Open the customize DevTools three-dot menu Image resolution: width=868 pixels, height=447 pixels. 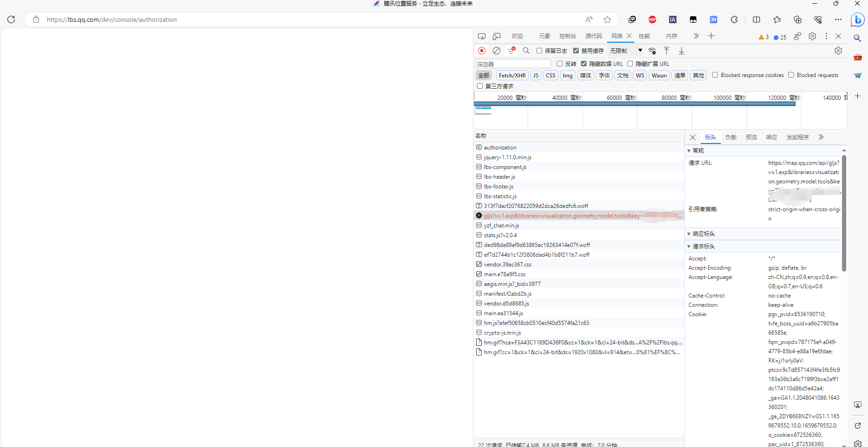pyautogui.click(x=826, y=36)
